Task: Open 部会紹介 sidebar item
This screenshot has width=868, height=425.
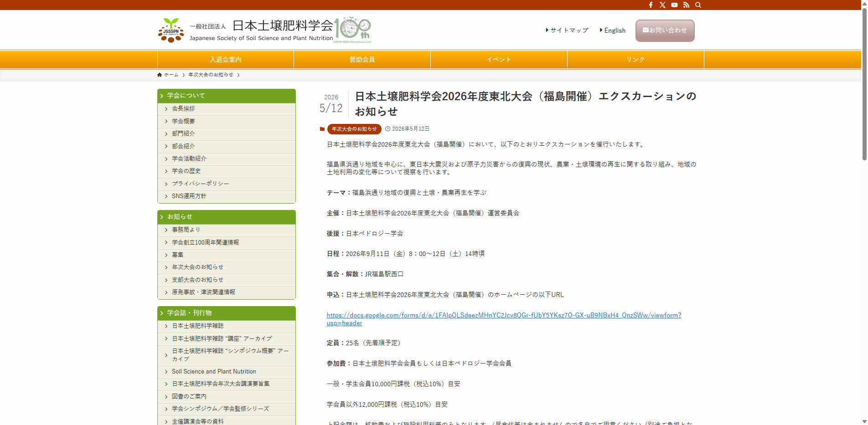Action: 227,146
